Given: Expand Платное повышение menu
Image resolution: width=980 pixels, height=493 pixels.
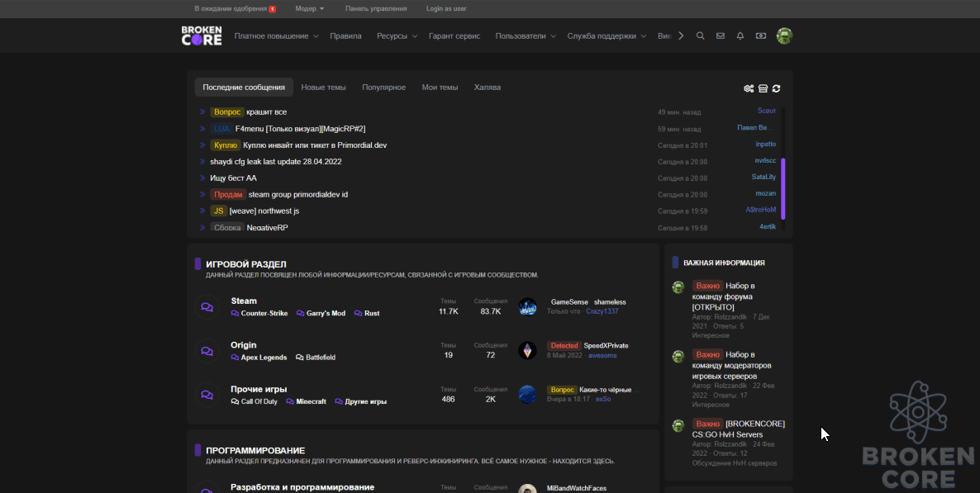Looking at the screenshot, I should (276, 36).
